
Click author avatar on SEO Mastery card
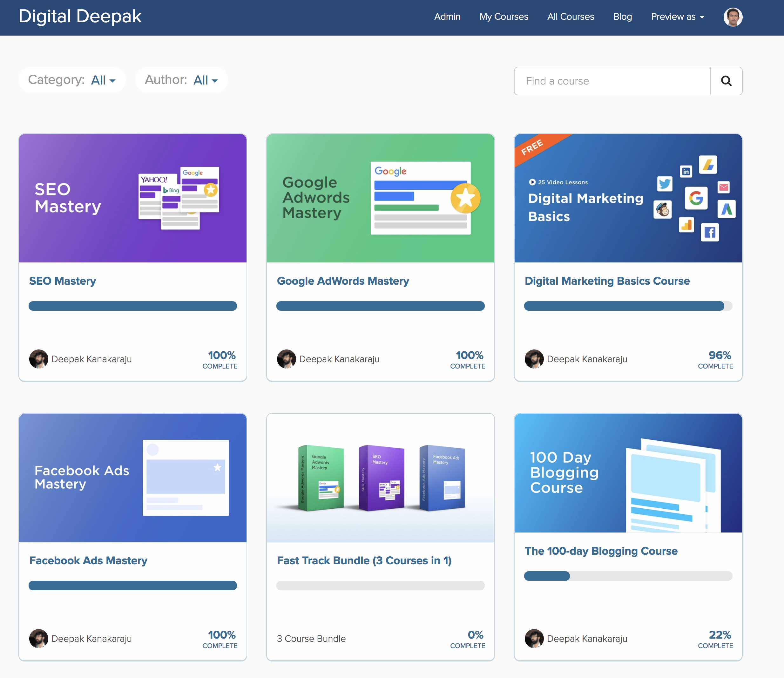(38, 359)
